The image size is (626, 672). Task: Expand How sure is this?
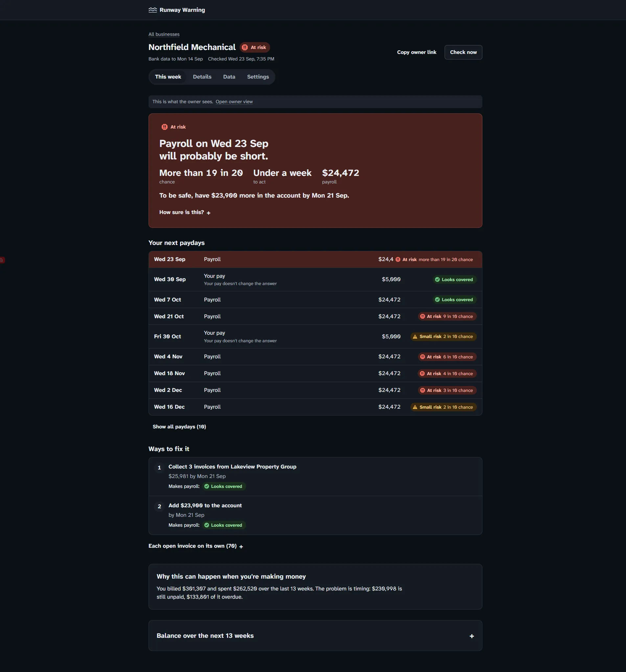(185, 212)
